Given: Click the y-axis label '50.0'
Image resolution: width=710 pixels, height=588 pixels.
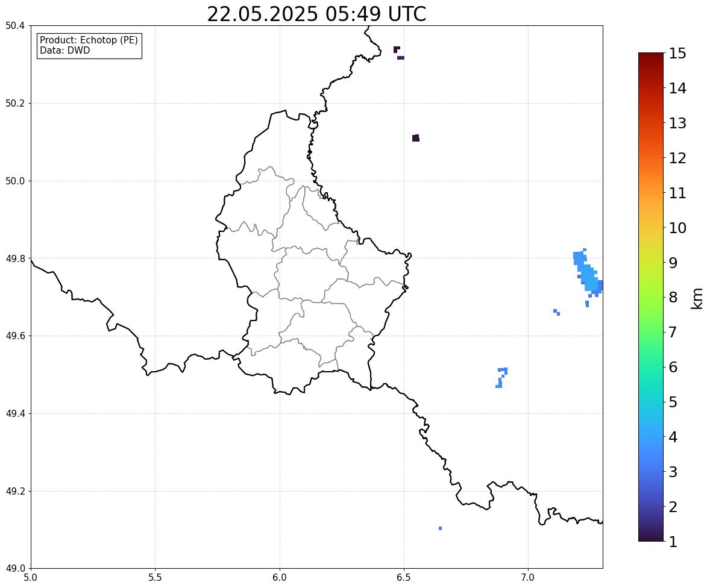Looking at the screenshot, I should click(x=15, y=181).
